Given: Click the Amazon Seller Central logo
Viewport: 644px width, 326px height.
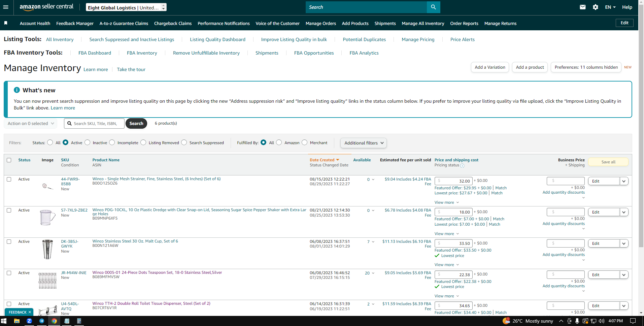Looking at the screenshot, I should pos(46,7).
